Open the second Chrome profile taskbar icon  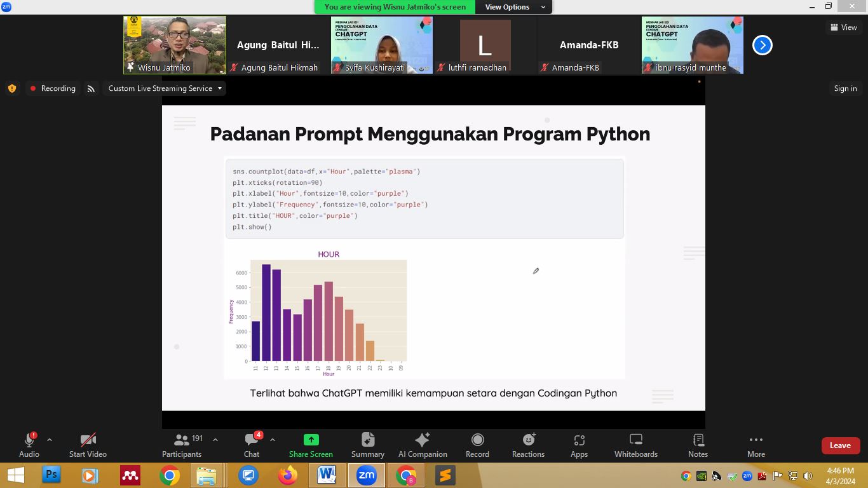pyautogui.click(x=405, y=475)
